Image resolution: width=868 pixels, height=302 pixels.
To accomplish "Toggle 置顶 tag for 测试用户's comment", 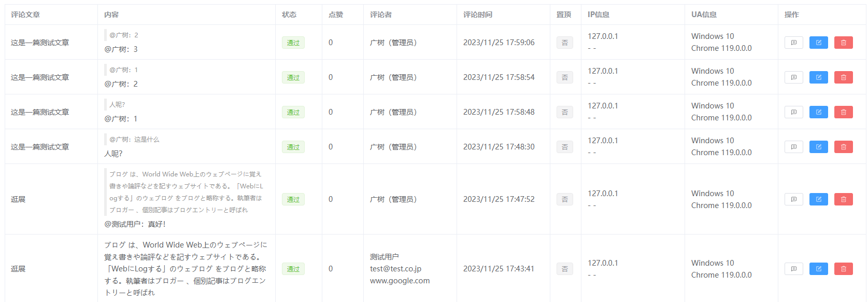I will tap(564, 269).
